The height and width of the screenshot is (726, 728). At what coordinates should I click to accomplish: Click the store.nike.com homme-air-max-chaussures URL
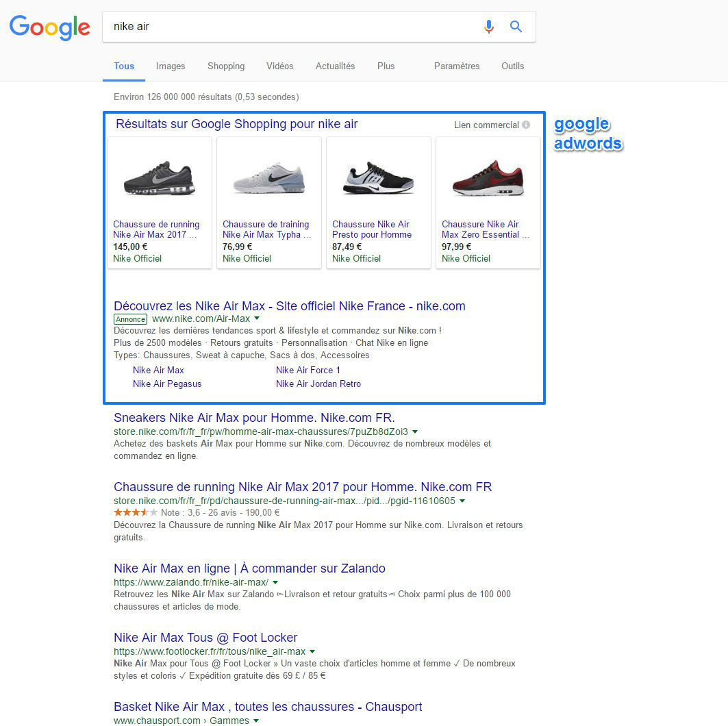(x=261, y=431)
